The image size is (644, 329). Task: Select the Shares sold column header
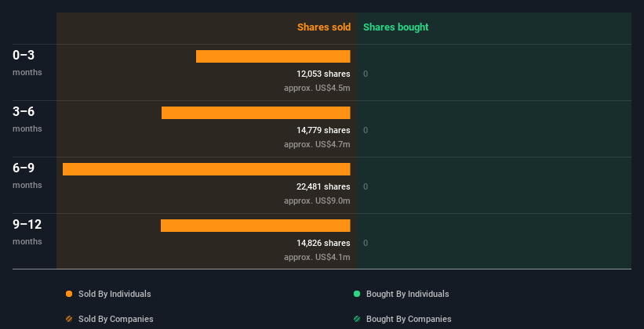323,27
